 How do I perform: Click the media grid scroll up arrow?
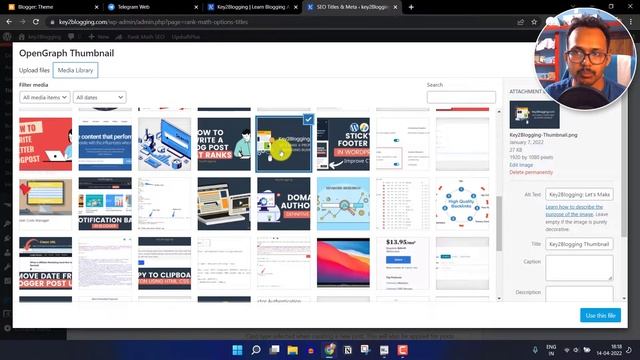pos(499,111)
